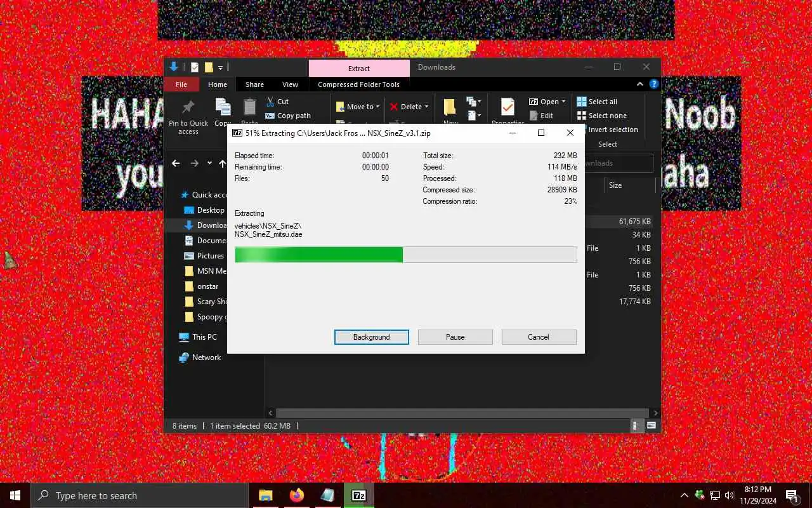The height and width of the screenshot is (508, 812).
Task: Click the green extraction progress bar
Action: pyautogui.click(x=405, y=255)
